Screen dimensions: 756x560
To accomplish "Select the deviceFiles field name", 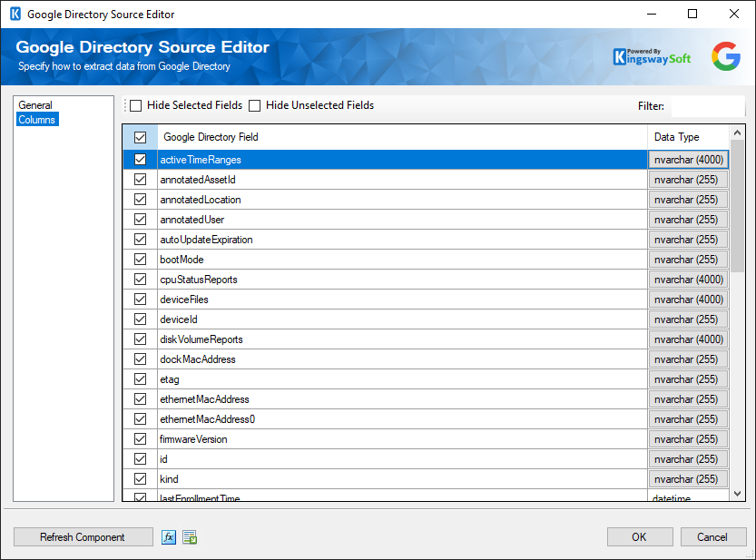I will click(x=184, y=300).
